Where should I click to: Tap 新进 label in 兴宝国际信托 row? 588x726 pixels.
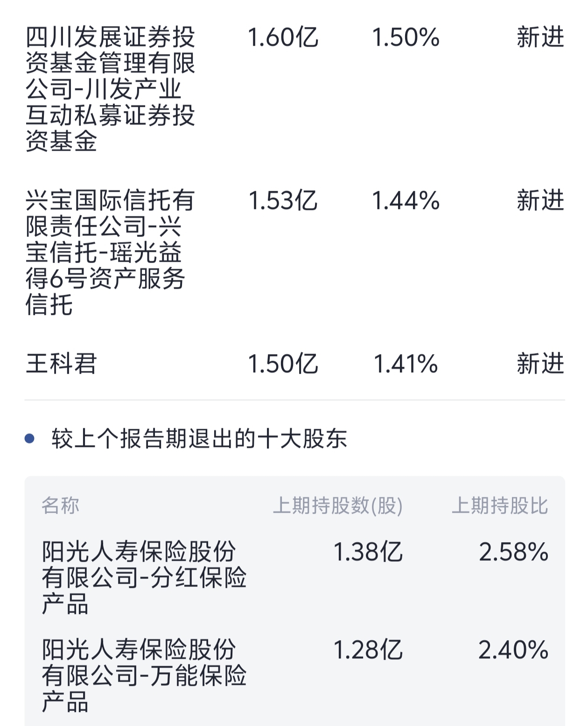click(x=540, y=201)
